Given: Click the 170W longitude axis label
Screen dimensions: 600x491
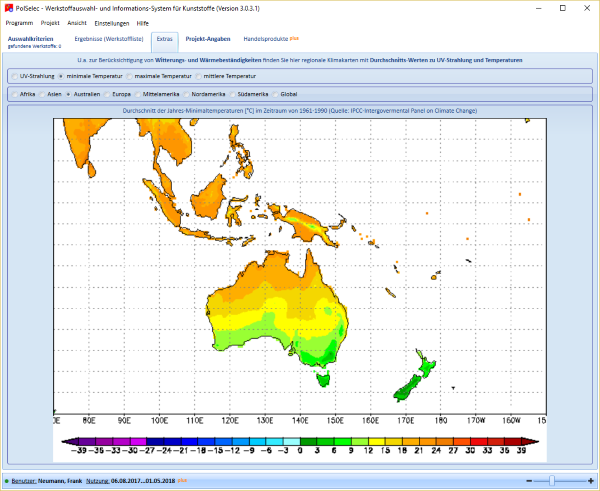Looking at the screenshot, I should click(476, 421).
